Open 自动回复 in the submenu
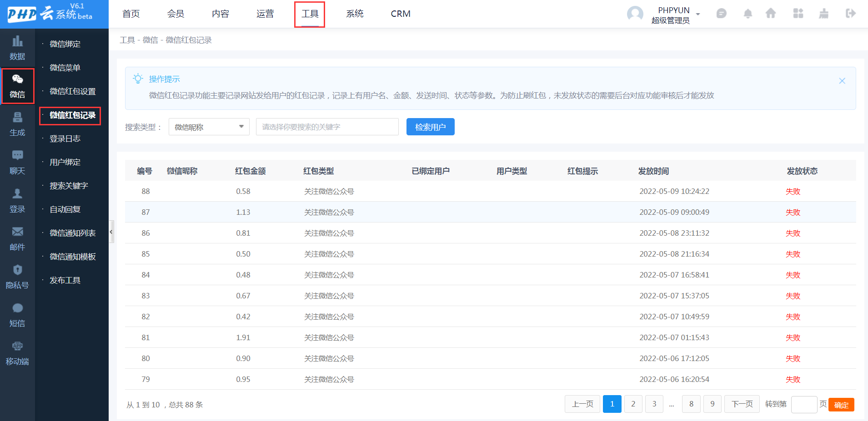The height and width of the screenshot is (421, 868). point(65,209)
